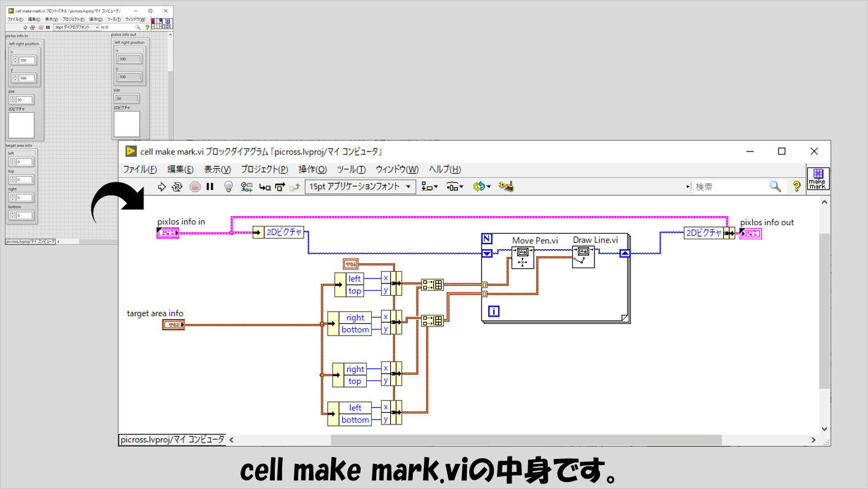
Task: Click the N count terminal of For Loop
Action: point(486,239)
